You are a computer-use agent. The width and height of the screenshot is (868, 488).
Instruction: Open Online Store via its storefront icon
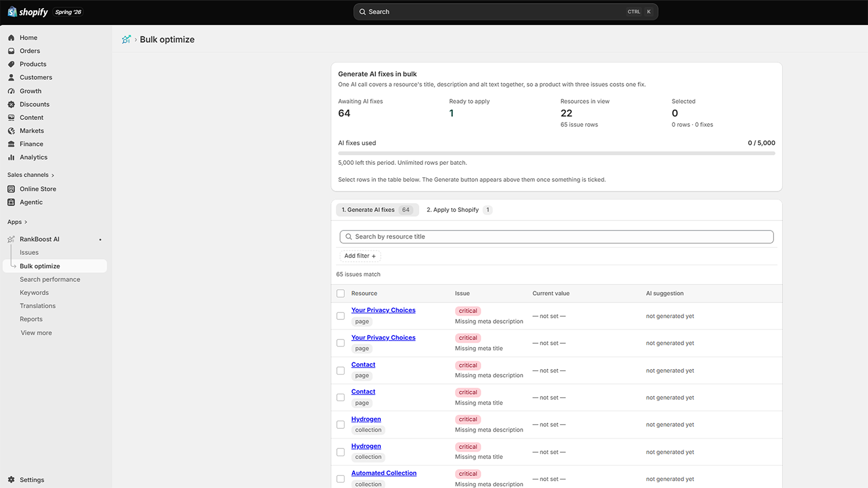[x=11, y=189]
